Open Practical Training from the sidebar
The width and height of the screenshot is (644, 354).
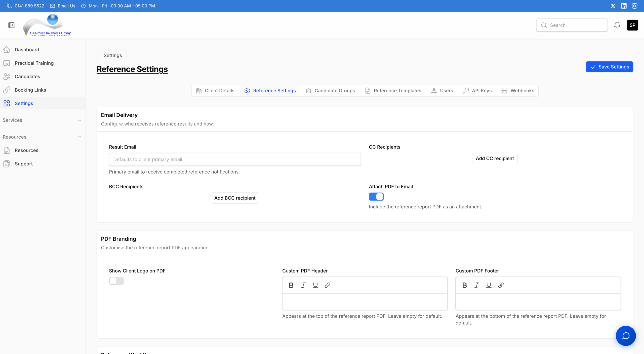pos(34,63)
